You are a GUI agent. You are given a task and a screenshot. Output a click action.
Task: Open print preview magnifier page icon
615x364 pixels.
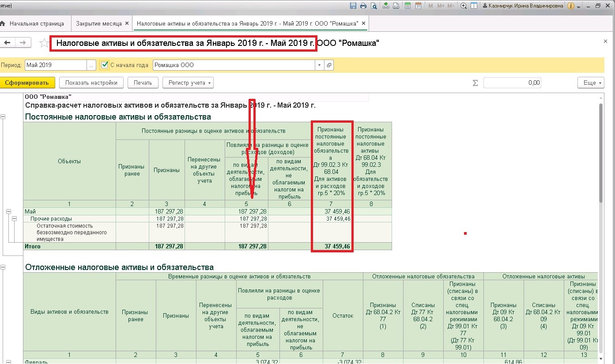click(374, 6)
